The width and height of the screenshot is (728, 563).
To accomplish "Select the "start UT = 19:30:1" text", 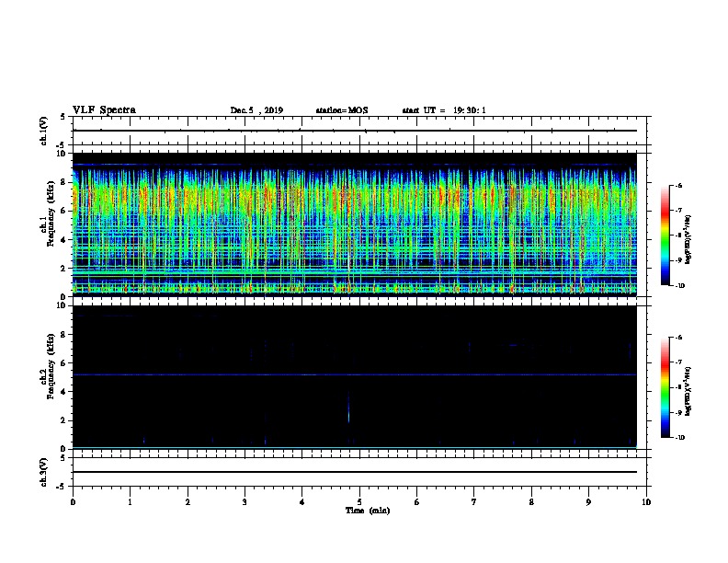I will [444, 110].
